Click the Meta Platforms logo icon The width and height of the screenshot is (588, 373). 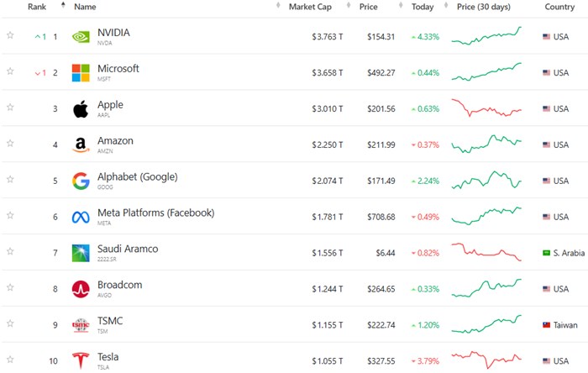81,218
